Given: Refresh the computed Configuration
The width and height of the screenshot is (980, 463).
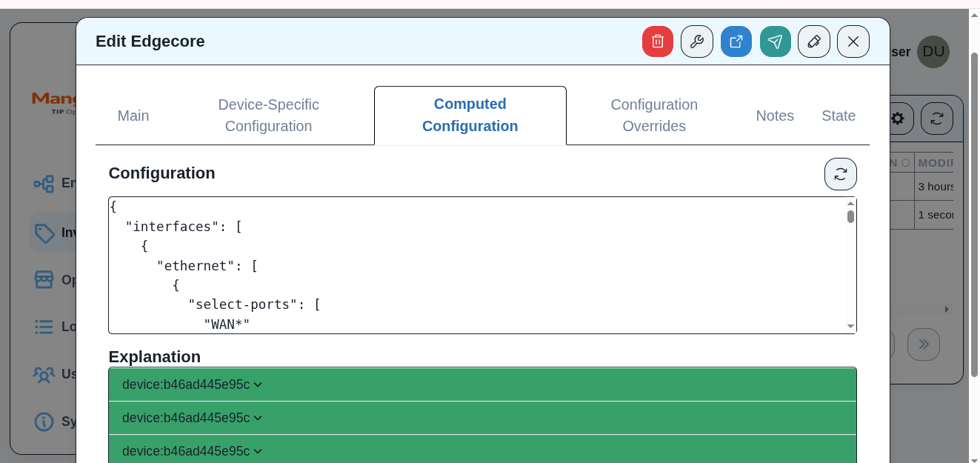Looking at the screenshot, I should 841,174.
